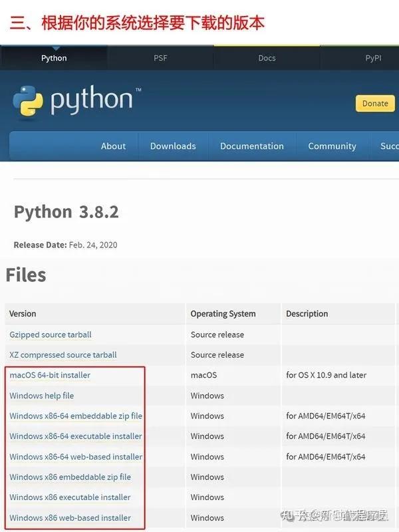
Task: Download the Gzipped source tarball
Action: point(50,334)
